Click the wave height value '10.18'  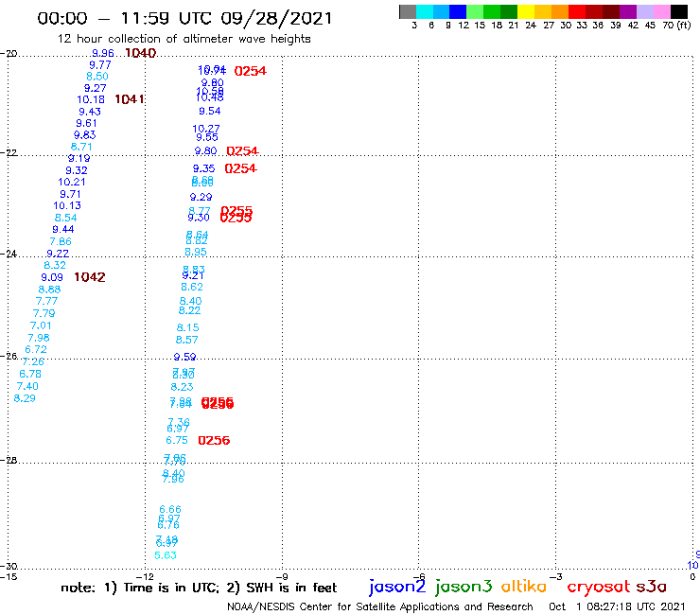[x=91, y=99]
